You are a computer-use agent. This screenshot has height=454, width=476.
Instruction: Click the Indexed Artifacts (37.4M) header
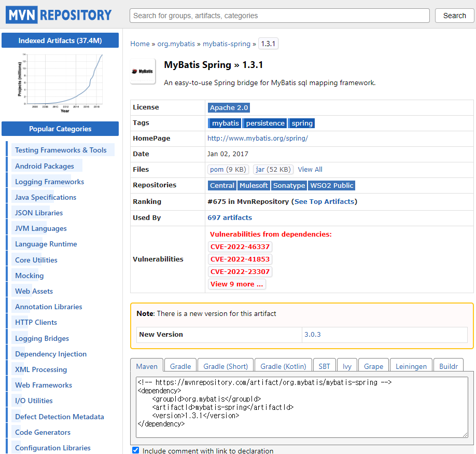[x=60, y=40]
